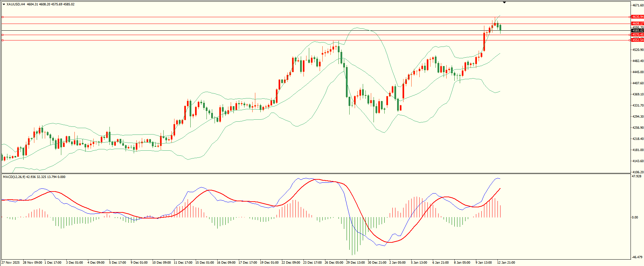Click the black chart shift triangle marker

click(x=504, y=2)
